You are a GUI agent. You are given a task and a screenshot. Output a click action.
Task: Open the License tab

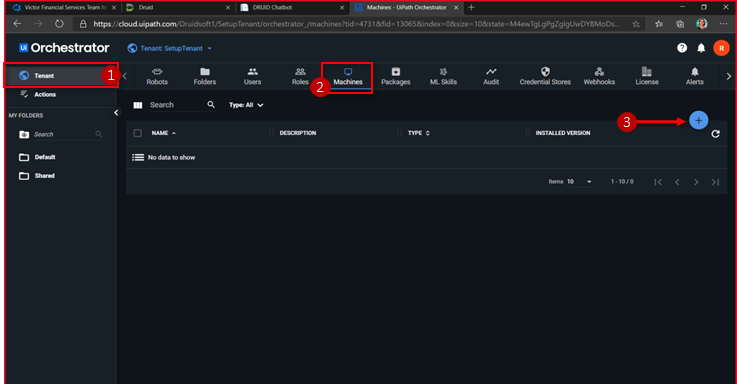click(x=647, y=76)
